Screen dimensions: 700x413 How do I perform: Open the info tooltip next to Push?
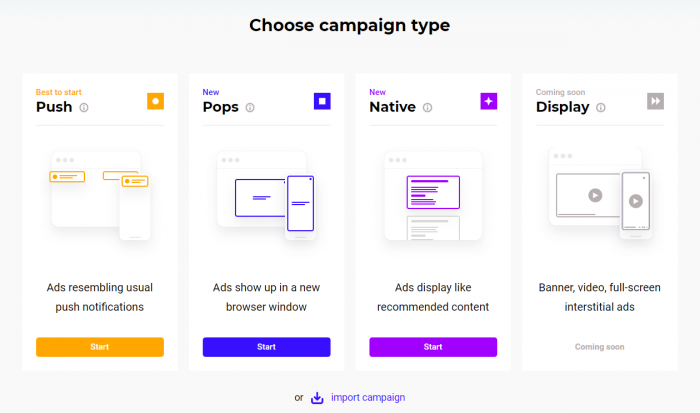[84, 108]
